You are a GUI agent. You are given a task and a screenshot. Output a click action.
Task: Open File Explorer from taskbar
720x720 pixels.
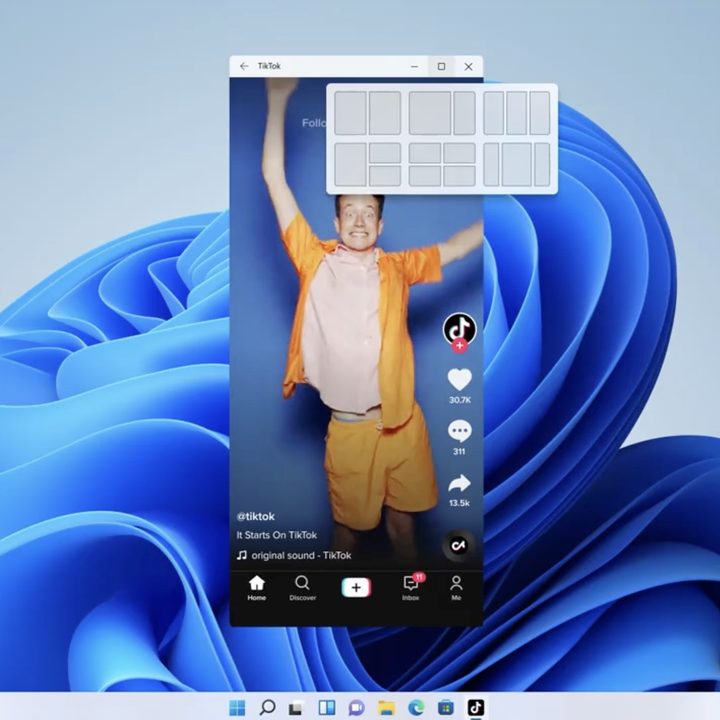coord(386,708)
